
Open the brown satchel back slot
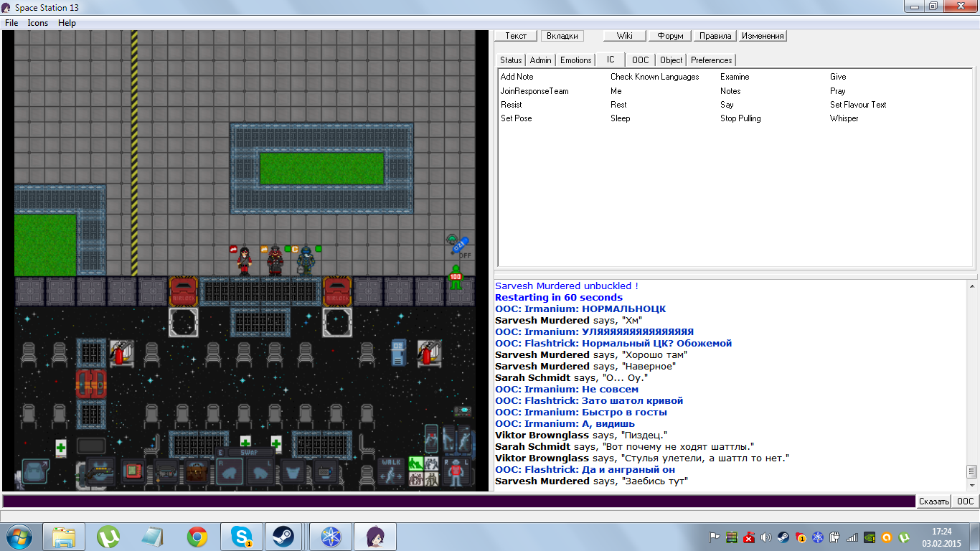(x=197, y=471)
